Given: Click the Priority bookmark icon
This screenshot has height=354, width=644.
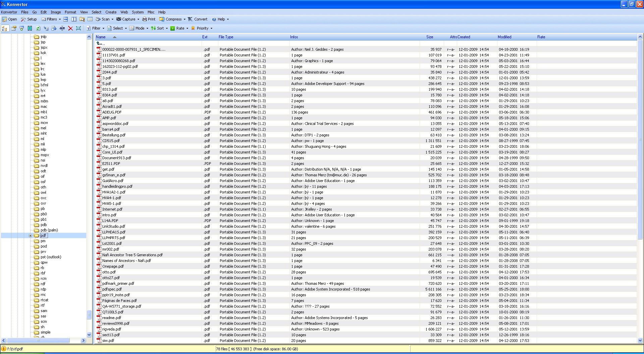Looking at the screenshot, I should click(x=193, y=28).
